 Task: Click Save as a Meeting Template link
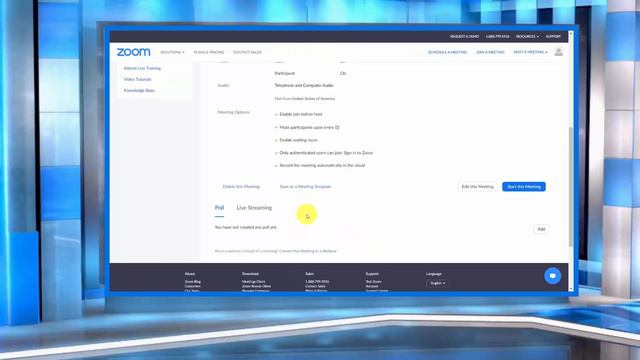pos(305,187)
